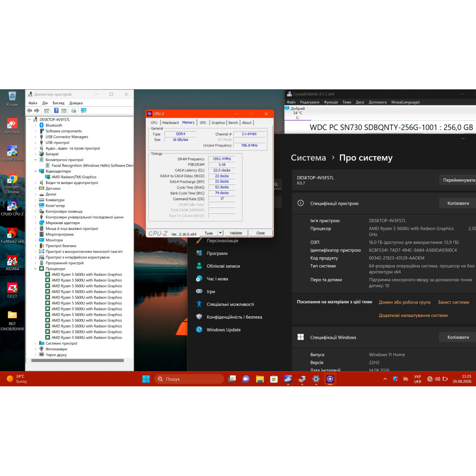Open Файл menu in Device Manager
The width and height of the screenshot is (476, 476).
pyautogui.click(x=33, y=103)
